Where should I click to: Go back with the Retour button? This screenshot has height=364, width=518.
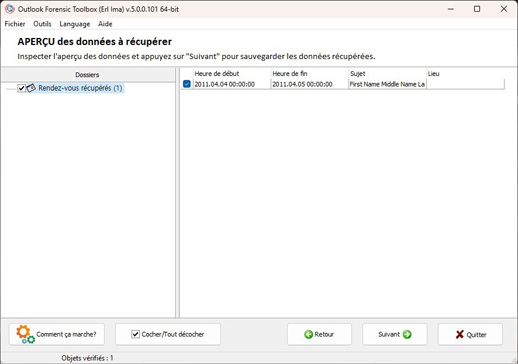319,334
